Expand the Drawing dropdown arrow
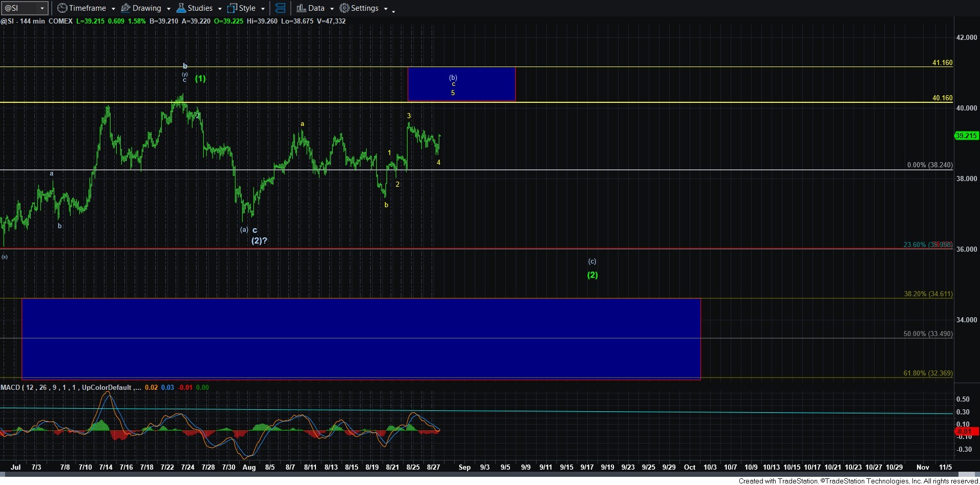980x485 pixels. [168, 9]
